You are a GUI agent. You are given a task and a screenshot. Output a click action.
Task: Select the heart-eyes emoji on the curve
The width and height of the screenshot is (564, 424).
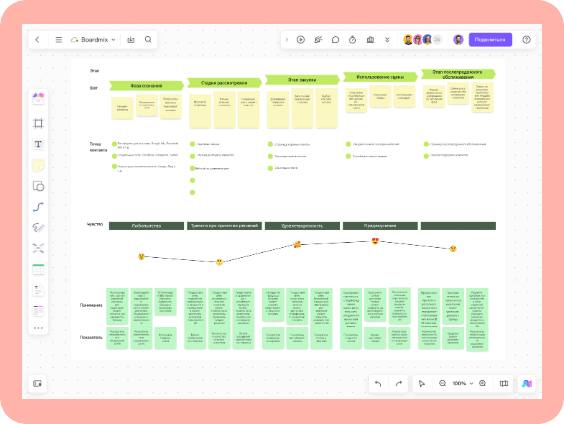pos(375,241)
